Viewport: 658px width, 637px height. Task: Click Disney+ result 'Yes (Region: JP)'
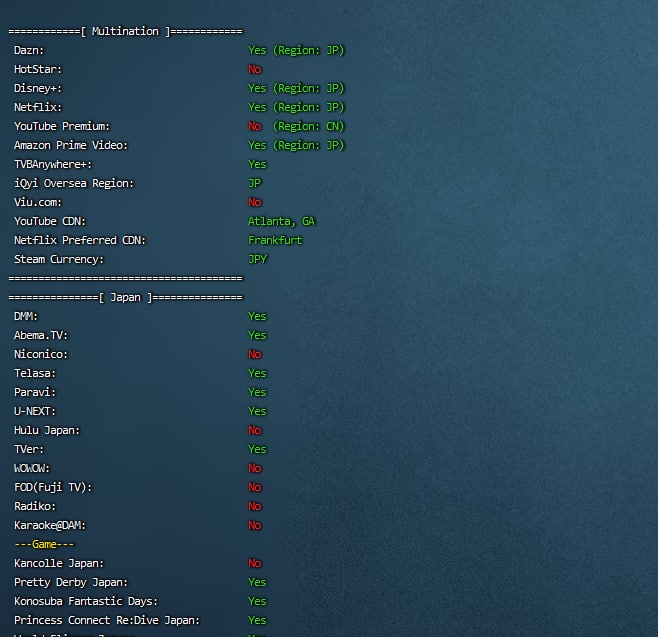(x=296, y=89)
